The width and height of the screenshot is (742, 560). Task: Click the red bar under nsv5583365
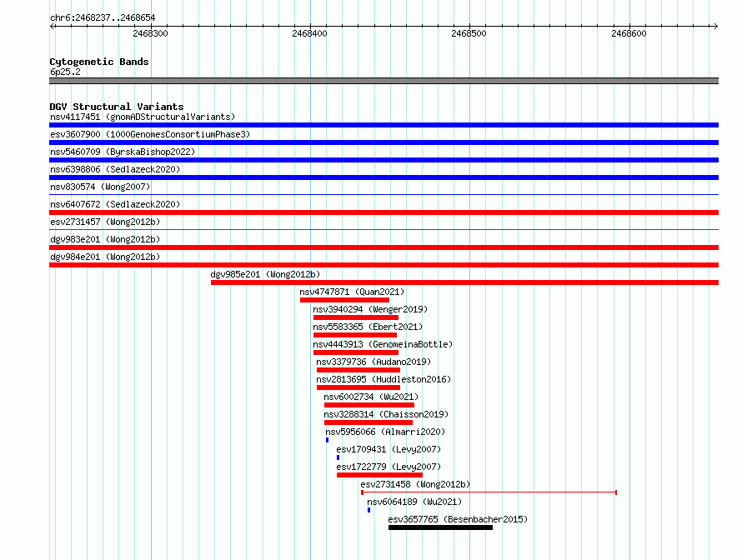(355, 335)
